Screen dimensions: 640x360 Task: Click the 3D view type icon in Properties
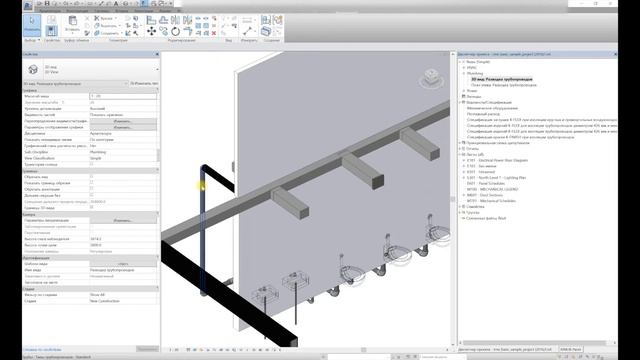(x=33, y=69)
